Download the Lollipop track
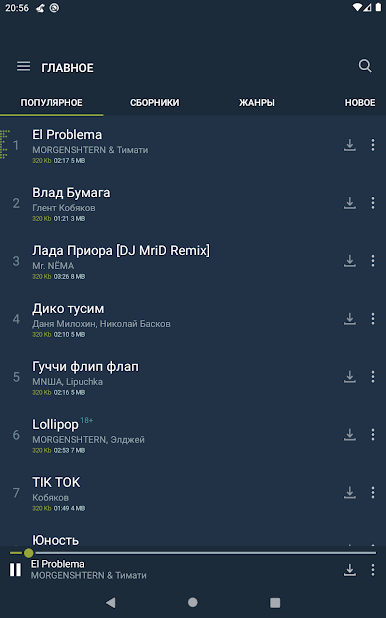Image resolution: width=386 pixels, height=618 pixels. pos(350,435)
